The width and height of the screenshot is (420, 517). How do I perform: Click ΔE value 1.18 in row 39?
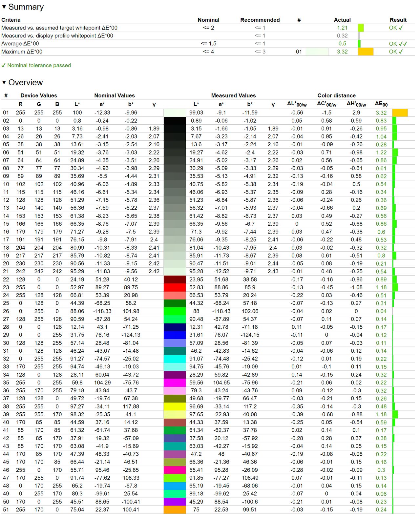(381, 414)
